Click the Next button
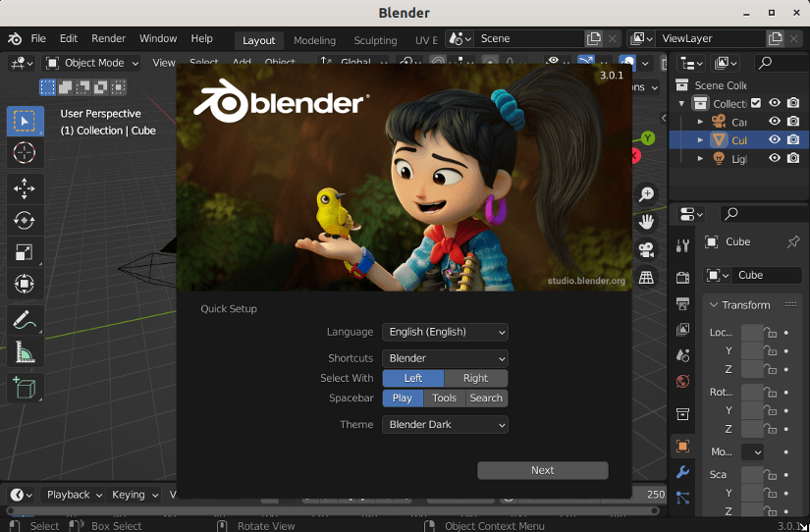Viewport: 810px width, 532px height. click(542, 470)
